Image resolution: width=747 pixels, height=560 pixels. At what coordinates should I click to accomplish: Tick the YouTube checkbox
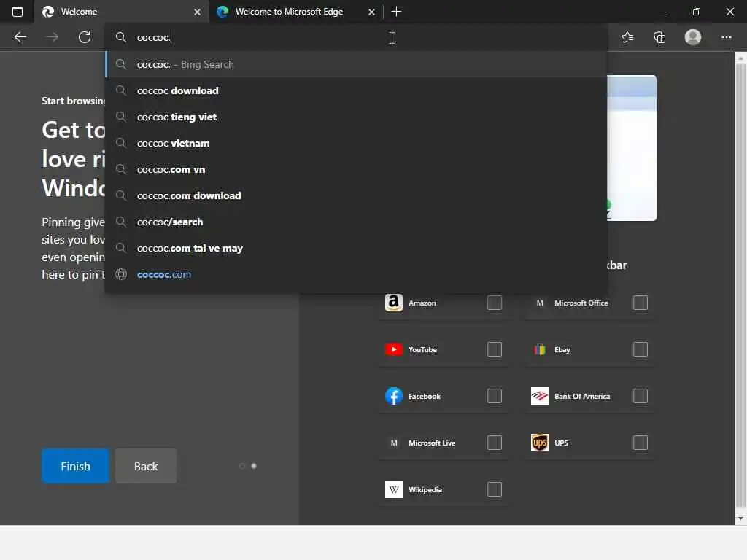pyautogui.click(x=495, y=349)
